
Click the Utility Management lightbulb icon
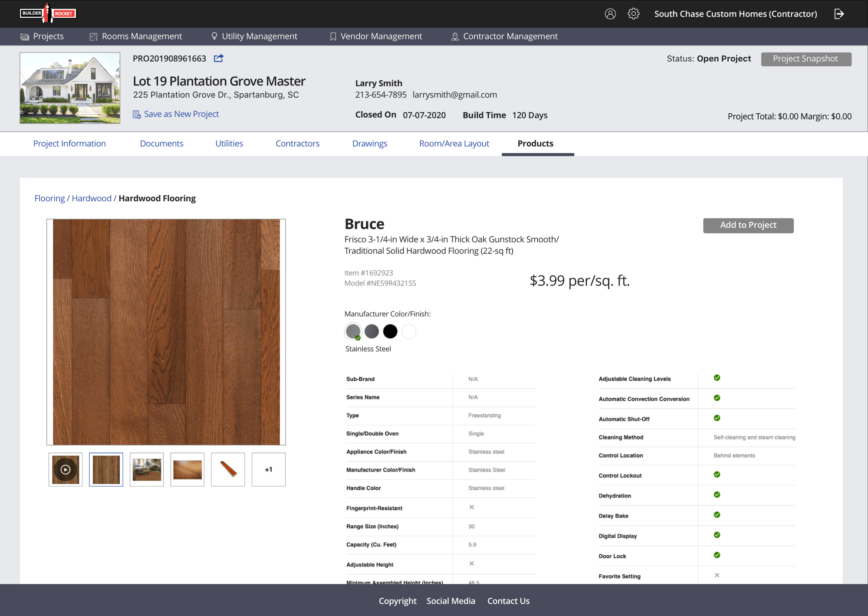point(214,36)
